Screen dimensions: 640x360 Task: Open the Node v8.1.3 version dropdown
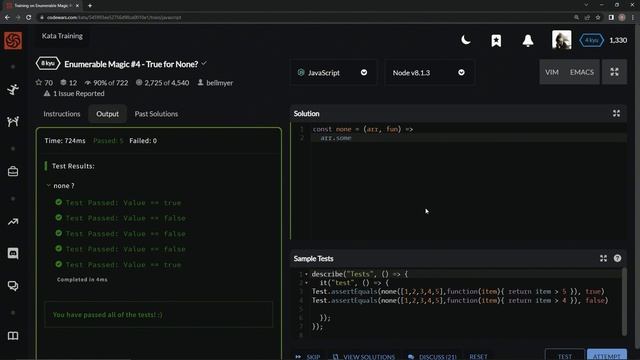(x=429, y=73)
